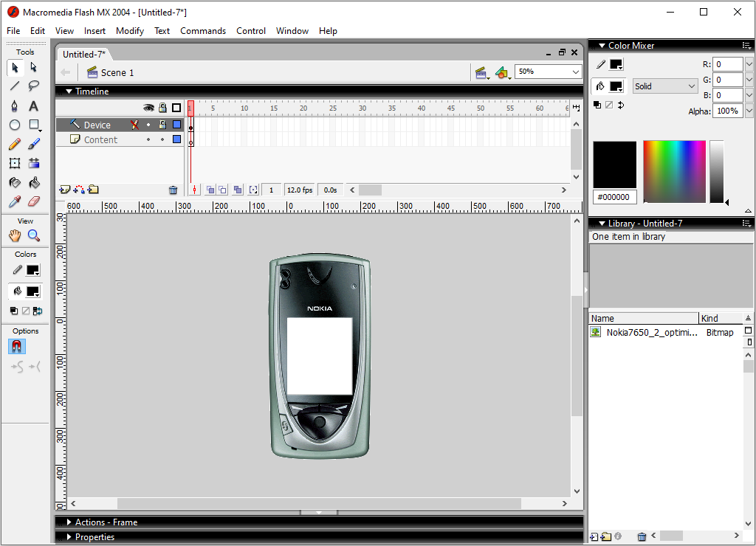Toggle outline view for Content layer
Screen dimensions: 756x546
coord(177,139)
